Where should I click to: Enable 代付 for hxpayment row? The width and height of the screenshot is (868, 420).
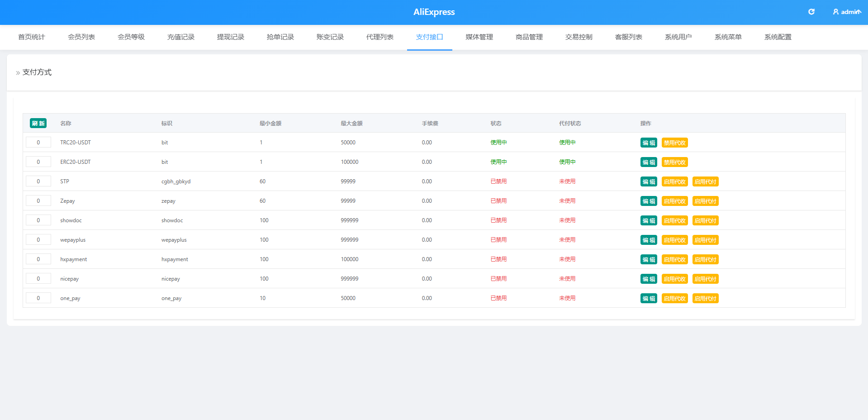click(x=705, y=259)
